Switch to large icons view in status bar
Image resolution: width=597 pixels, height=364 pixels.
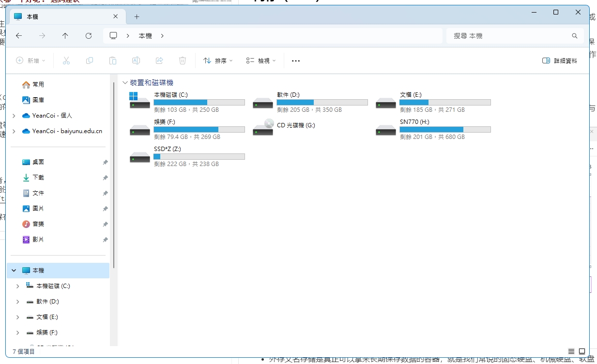pos(582,351)
